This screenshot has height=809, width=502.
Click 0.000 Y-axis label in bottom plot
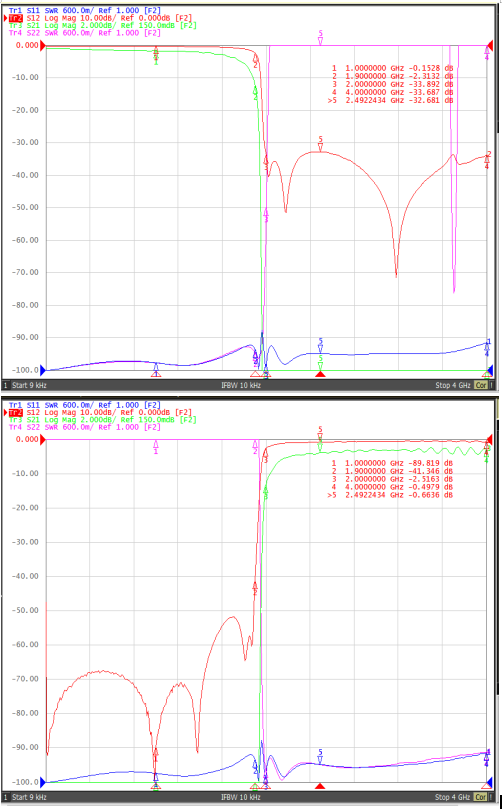pos(27,440)
